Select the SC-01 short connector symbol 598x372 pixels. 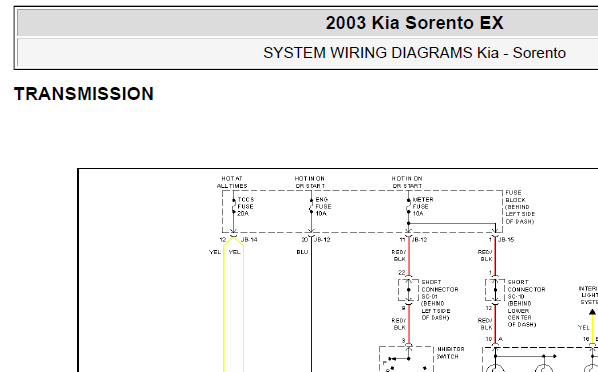tap(408, 290)
